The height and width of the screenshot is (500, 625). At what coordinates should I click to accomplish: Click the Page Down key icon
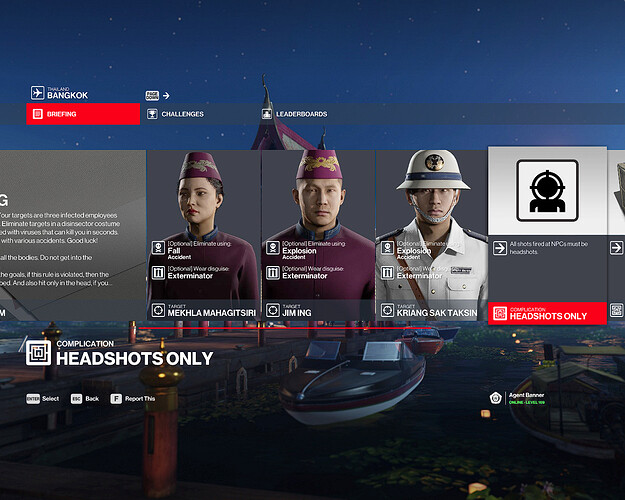point(152,95)
